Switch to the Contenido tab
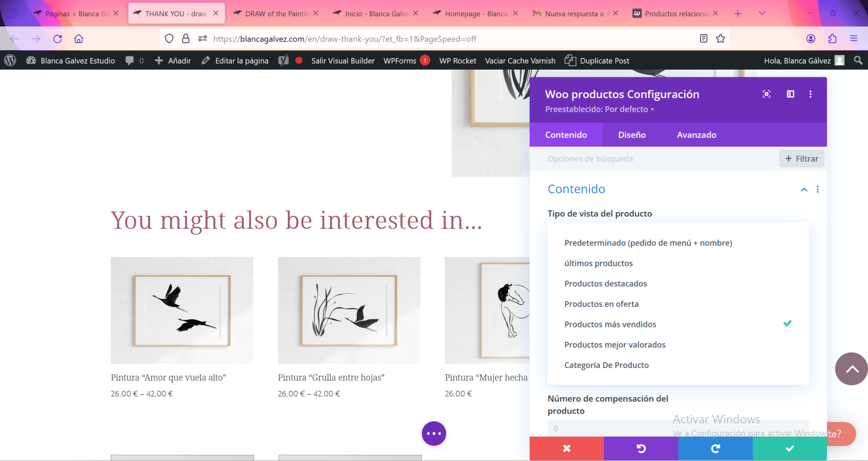This screenshot has height=461, width=868. [x=566, y=135]
